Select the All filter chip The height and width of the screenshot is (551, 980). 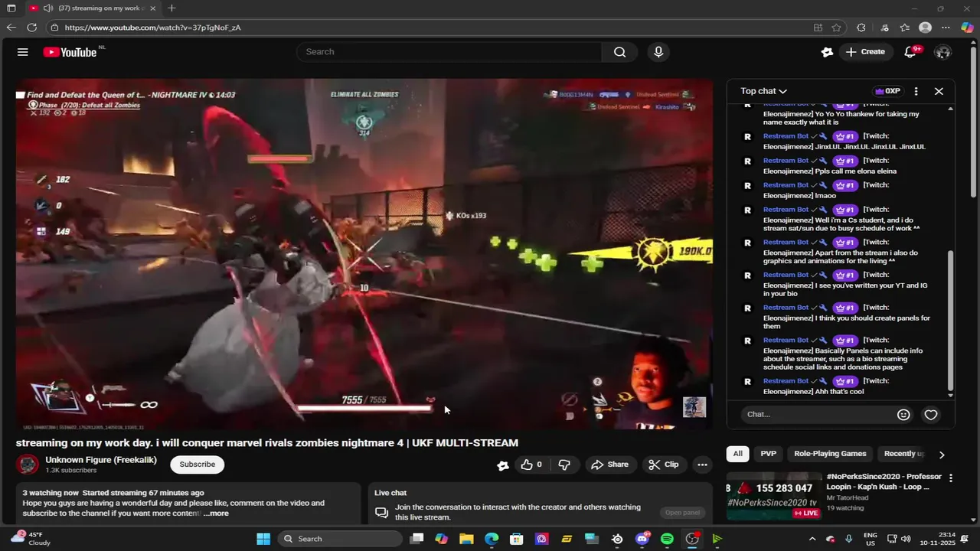click(737, 454)
